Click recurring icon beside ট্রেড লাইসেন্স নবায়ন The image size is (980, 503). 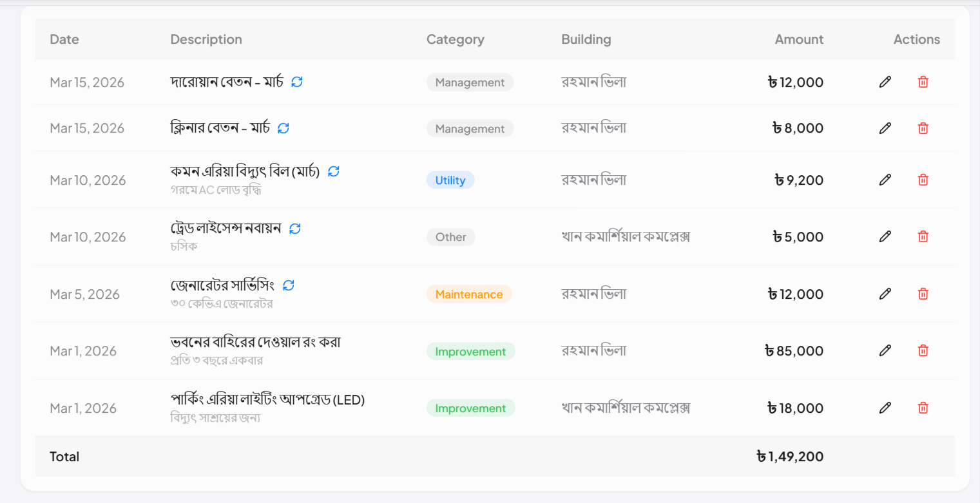tap(295, 229)
